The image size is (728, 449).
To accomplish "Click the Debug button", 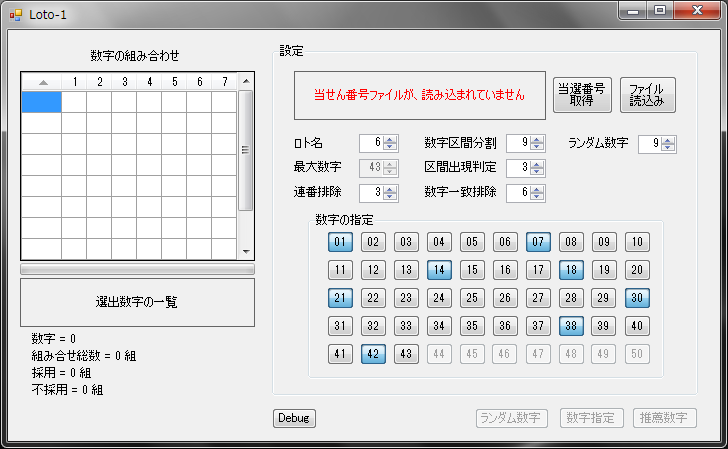I will (x=294, y=418).
